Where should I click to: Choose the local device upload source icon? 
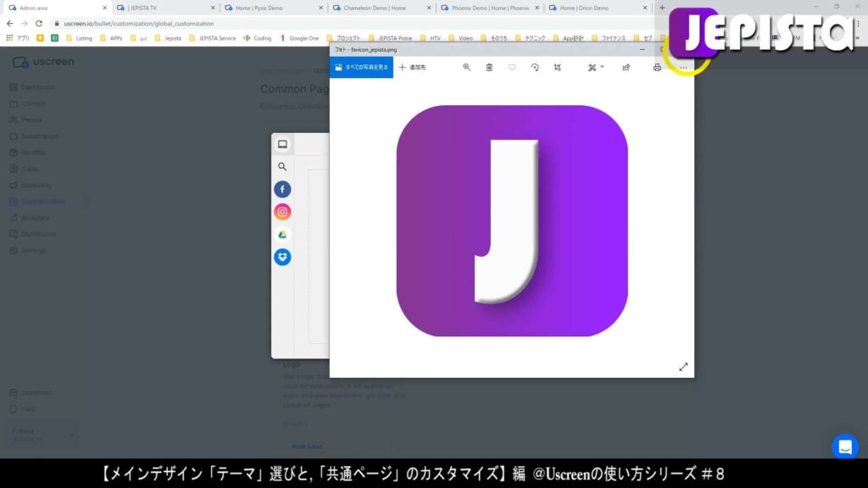(x=282, y=144)
